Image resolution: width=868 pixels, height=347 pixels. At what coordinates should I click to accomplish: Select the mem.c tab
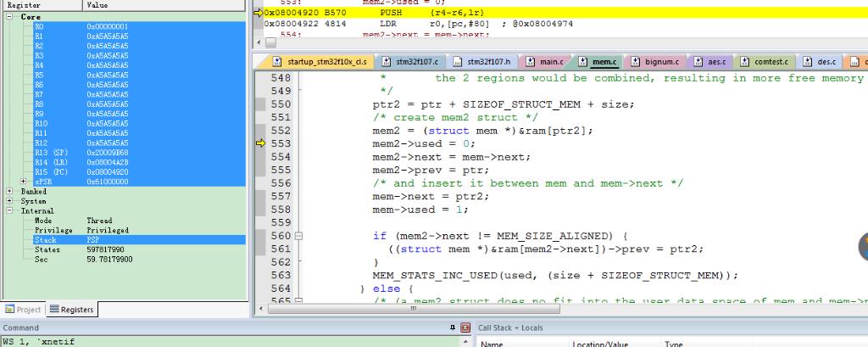coord(598,62)
